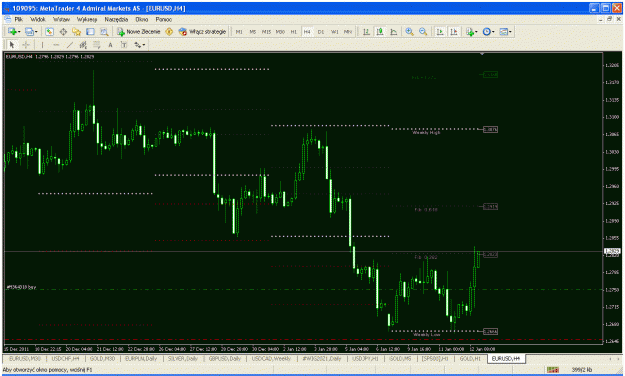This screenshot has height=376, width=625.
Task: Open the Strategy Tester icon
Action: point(104,31)
